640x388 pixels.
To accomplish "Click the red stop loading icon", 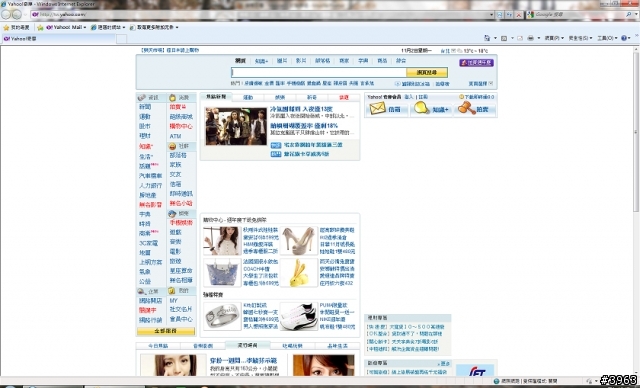I will point(519,15).
